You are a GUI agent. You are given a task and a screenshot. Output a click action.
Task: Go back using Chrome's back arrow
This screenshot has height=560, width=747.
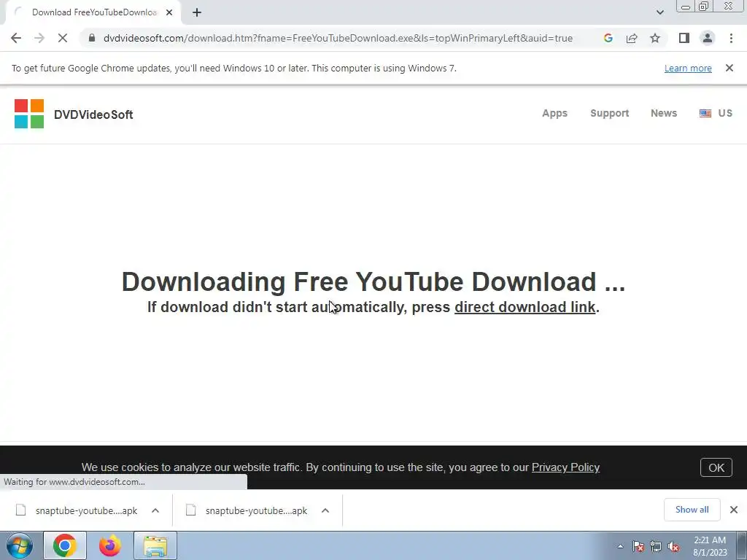(x=16, y=38)
